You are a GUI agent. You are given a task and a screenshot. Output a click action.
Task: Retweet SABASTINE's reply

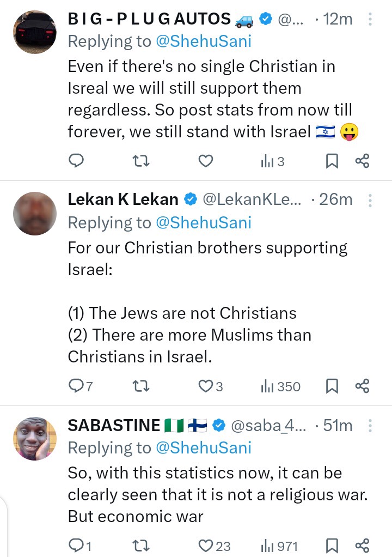coord(141,546)
